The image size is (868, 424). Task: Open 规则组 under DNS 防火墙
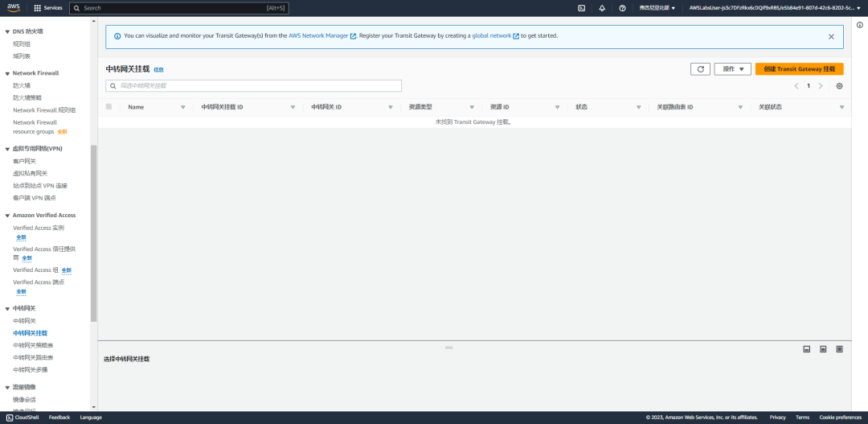22,43
